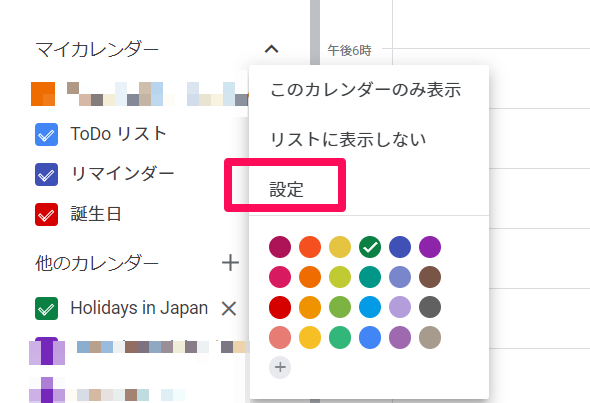Screen dimensions: 590x403
Task: Select the brown color swatch
Action: [430, 277]
